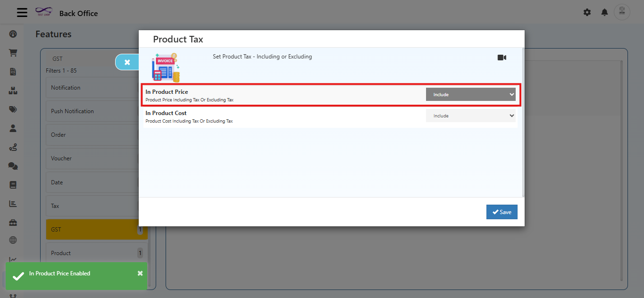Open the hamburger menu
The height and width of the screenshot is (298, 644).
tap(22, 13)
